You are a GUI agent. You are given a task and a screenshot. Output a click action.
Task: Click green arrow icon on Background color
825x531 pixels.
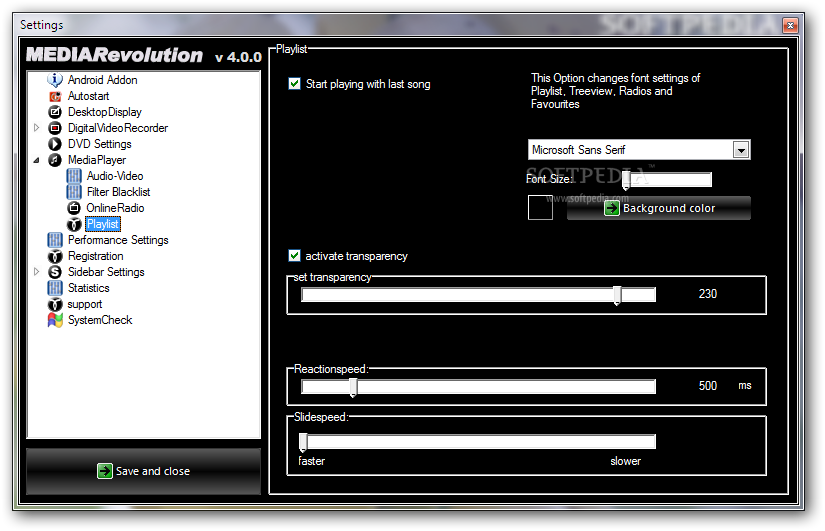click(x=611, y=208)
